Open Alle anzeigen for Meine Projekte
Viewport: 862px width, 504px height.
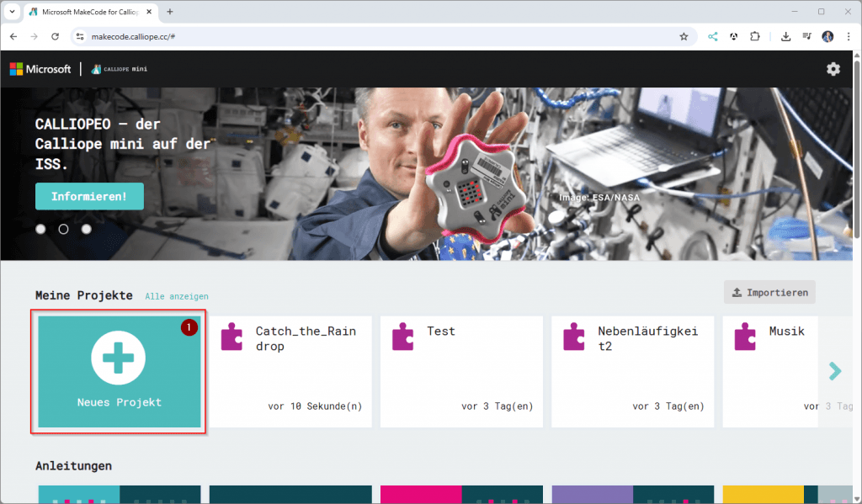click(176, 296)
